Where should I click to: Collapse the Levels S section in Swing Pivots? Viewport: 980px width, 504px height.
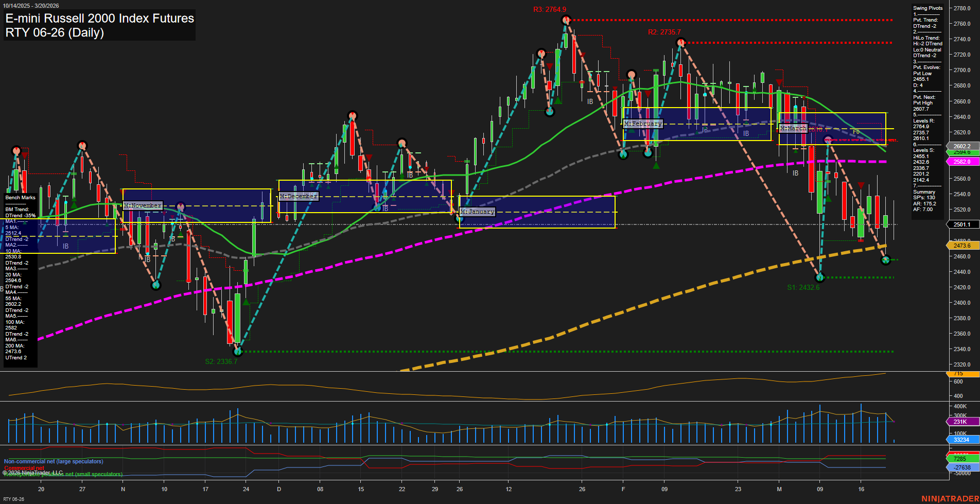(x=924, y=150)
